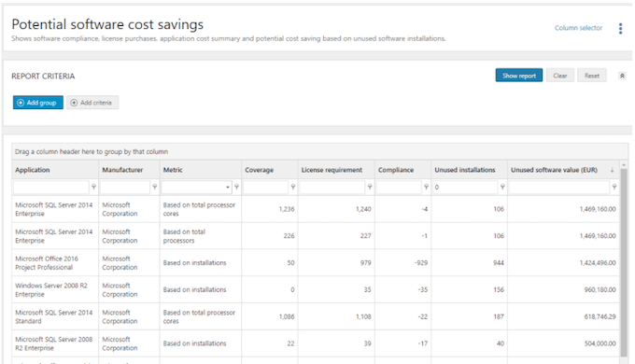This screenshot has width=635, height=364.
Task: Clear the report criteria
Action: (x=560, y=76)
